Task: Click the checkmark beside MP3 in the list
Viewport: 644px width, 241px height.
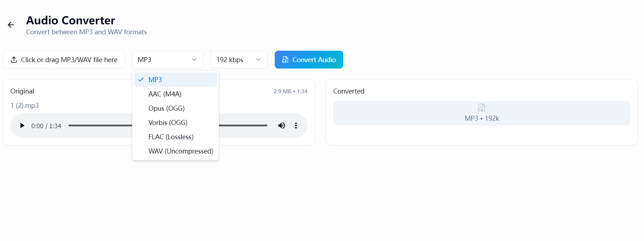Action: point(141,80)
